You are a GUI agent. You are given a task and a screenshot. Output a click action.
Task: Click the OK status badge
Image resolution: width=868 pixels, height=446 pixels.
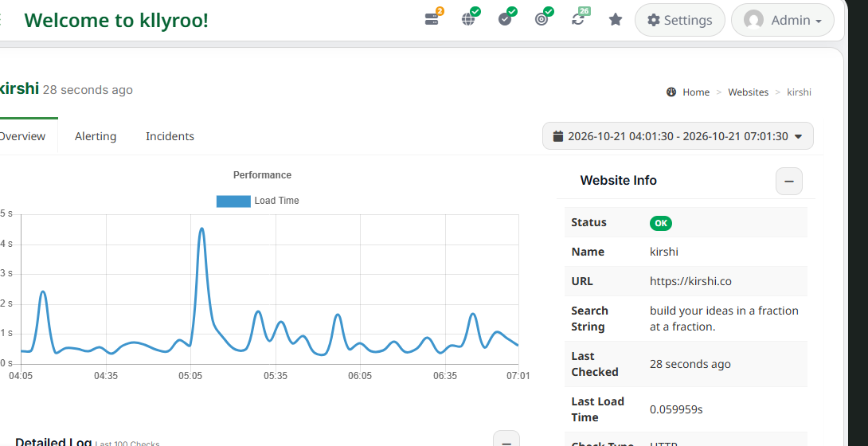pos(661,223)
